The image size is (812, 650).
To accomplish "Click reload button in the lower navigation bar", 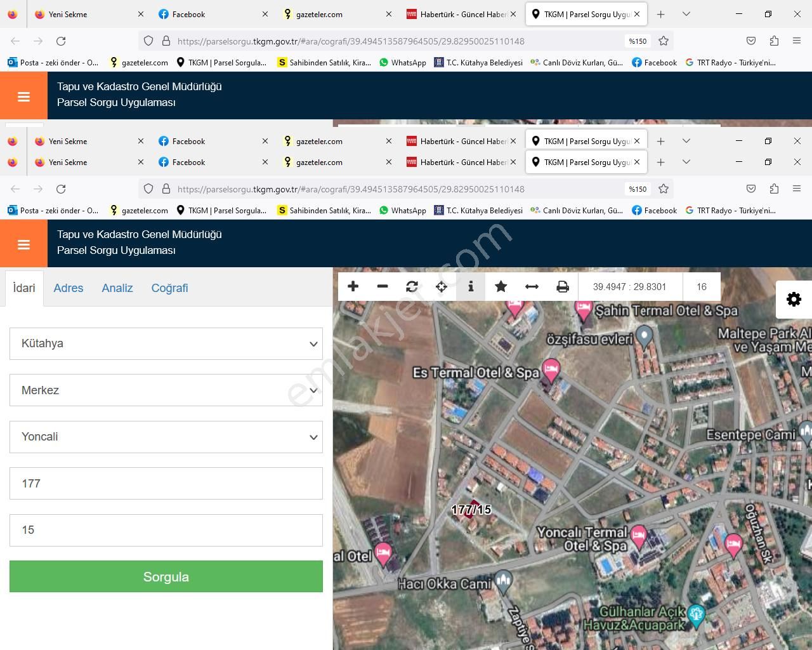I will point(61,189).
